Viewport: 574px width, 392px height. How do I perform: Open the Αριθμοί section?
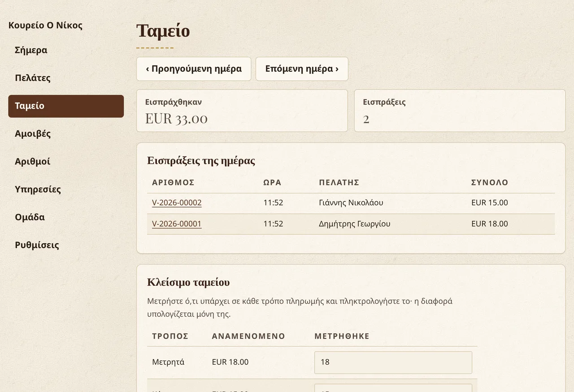pos(66,162)
